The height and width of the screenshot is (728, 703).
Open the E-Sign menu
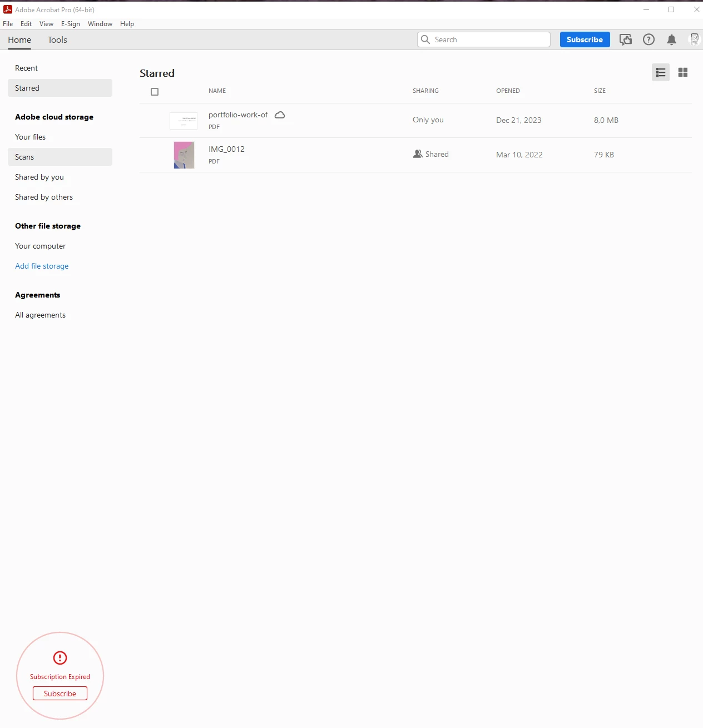[x=71, y=24]
